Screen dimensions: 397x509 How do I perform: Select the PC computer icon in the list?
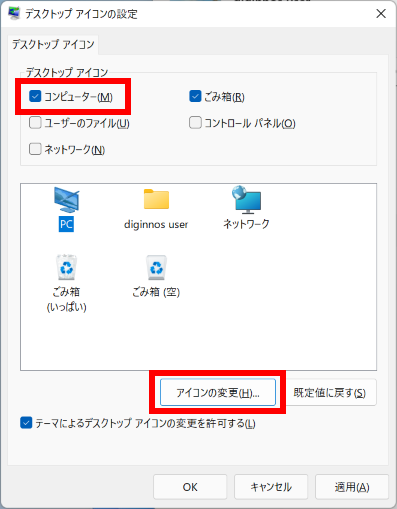[66, 200]
